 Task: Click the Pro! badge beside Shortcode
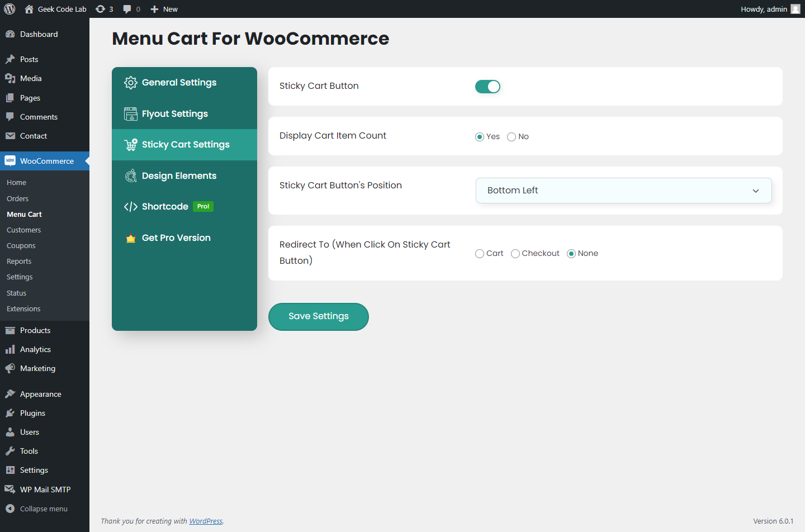203,207
